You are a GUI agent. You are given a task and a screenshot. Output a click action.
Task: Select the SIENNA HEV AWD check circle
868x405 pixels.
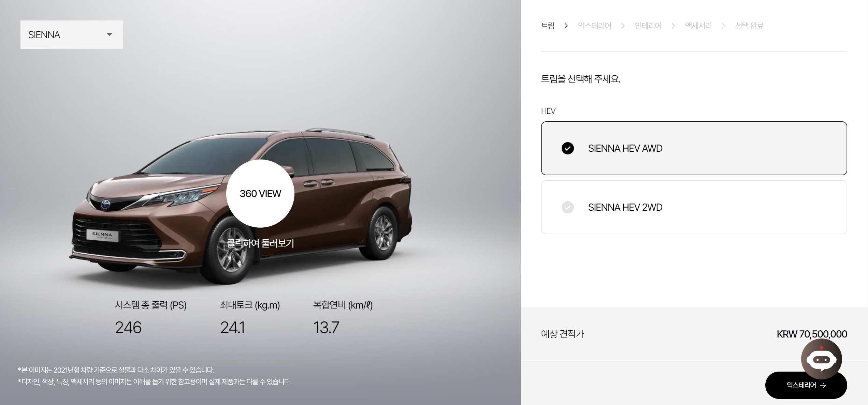(568, 148)
